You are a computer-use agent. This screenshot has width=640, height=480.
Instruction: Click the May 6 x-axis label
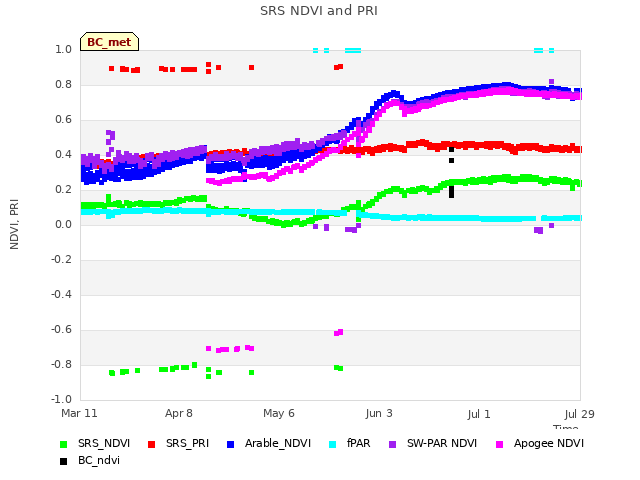pos(279,413)
